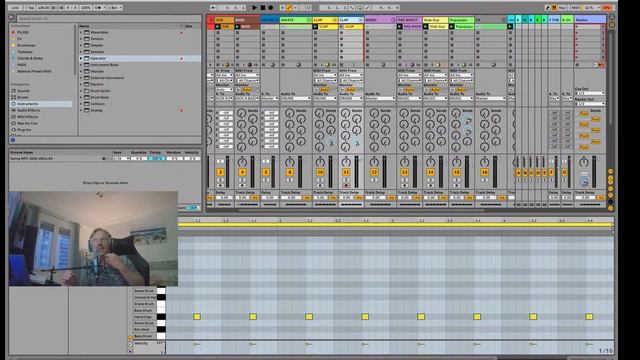Select Max for Live category
The image size is (640, 360).
tap(27, 123)
